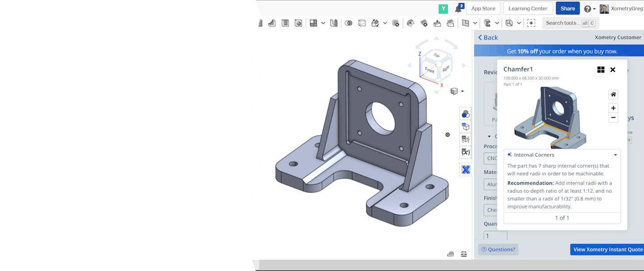Open the Configuration panel icon
Image resolution: width=644 pixels, height=271 pixels.
[466, 127]
